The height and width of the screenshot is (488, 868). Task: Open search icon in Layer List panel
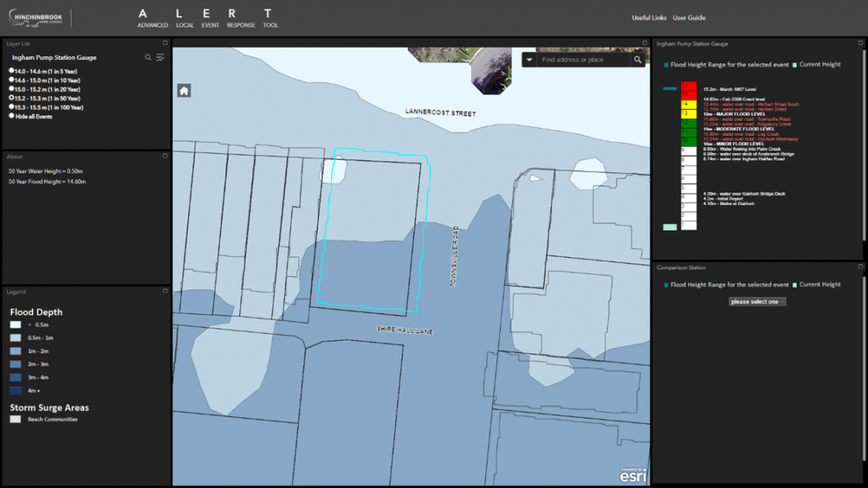pos(148,58)
